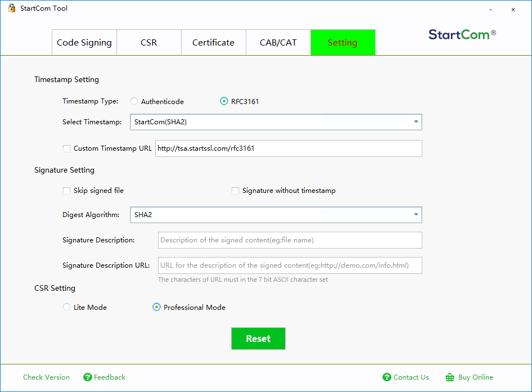Minimize the StartCom Tool window

490,10
